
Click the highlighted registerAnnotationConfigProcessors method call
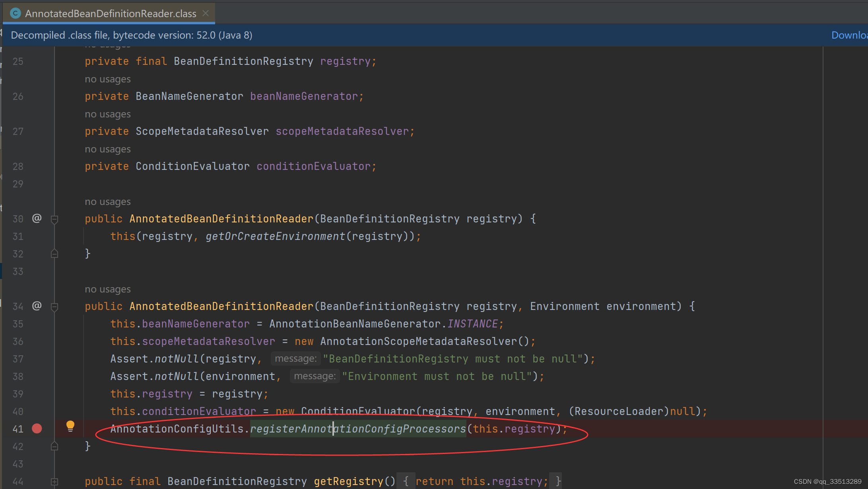[357, 429]
